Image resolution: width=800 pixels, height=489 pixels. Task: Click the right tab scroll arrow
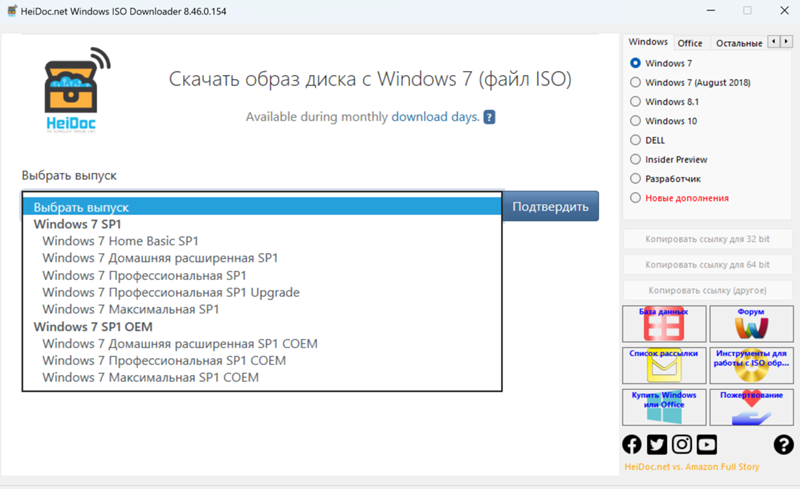pyautogui.click(x=786, y=41)
